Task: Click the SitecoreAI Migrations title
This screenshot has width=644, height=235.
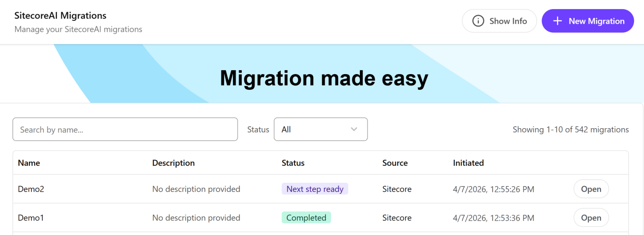Action: [61, 16]
